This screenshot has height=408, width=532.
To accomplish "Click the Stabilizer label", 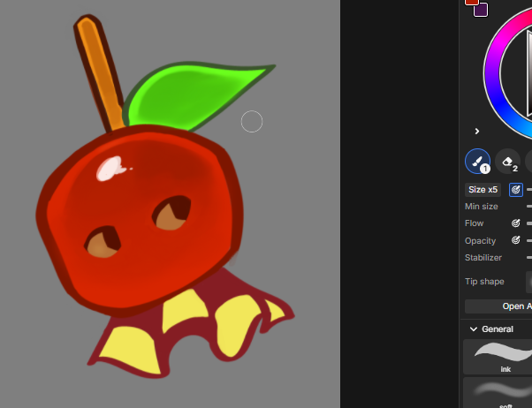I will coord(483,257).
